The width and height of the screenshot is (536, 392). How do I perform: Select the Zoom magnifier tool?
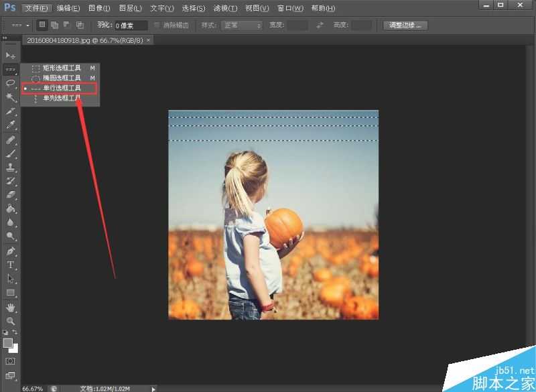pyautogui.click(x=10, y=321)
